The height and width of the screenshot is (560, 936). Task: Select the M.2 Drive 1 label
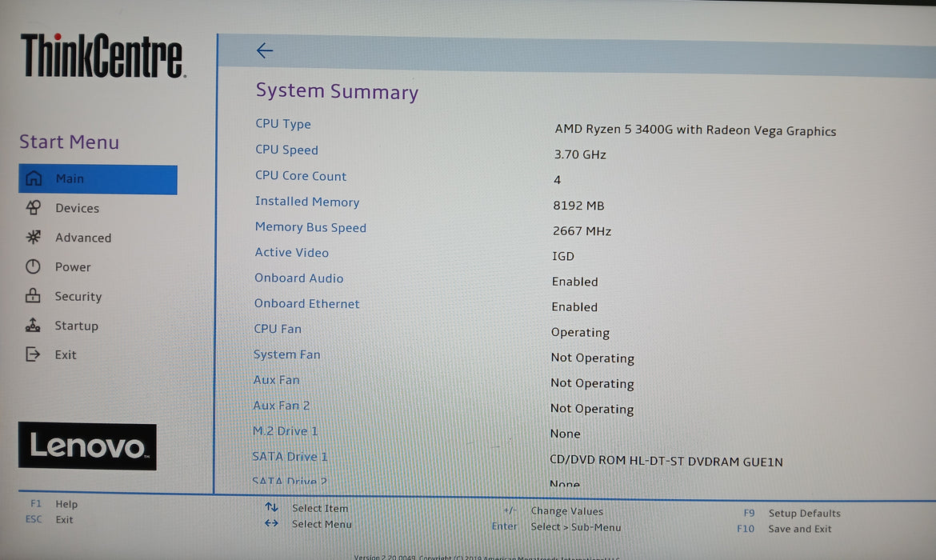(286, 431)
